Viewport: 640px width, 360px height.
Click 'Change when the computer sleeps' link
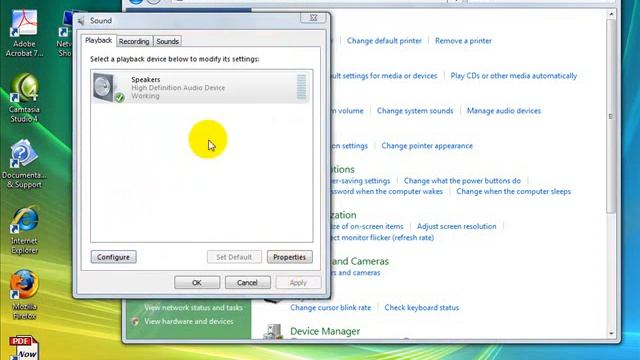coord(513,191)
